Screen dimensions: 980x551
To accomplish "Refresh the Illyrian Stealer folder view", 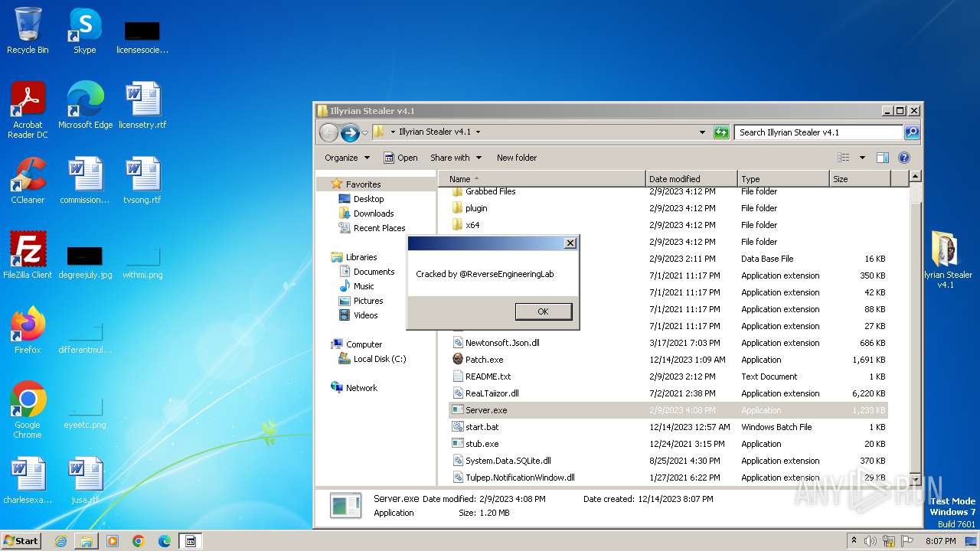I will coord(721,132).
